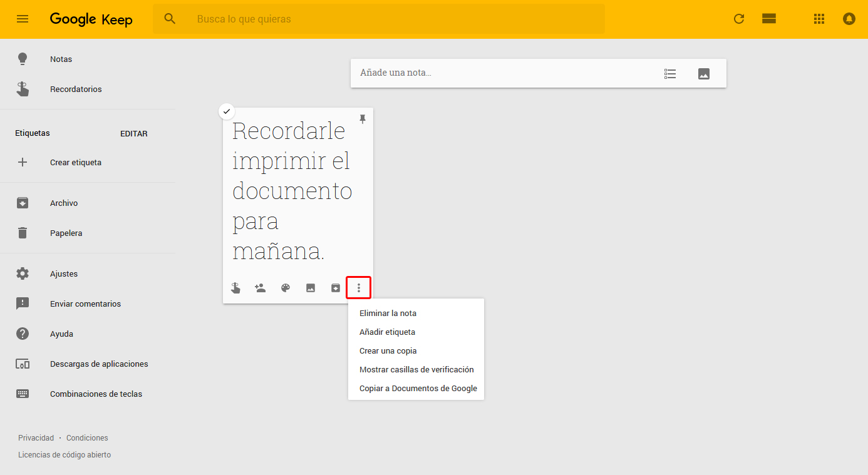Create a new note with image
868x475 pixels.
(704, 74)
